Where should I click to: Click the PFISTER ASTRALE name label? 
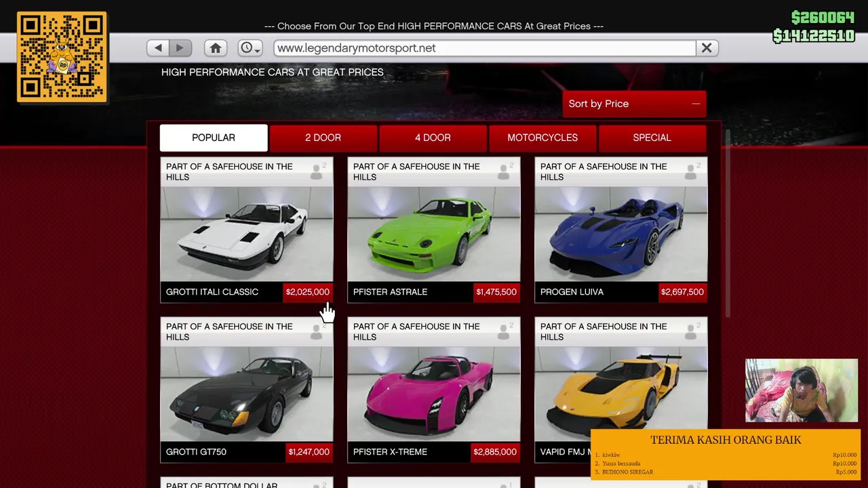click(x=390, y=292)
